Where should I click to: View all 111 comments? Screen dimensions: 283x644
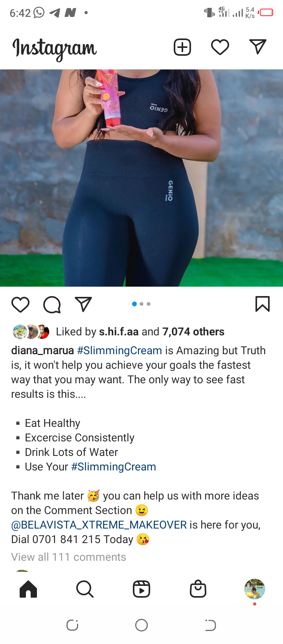[69, 557]
